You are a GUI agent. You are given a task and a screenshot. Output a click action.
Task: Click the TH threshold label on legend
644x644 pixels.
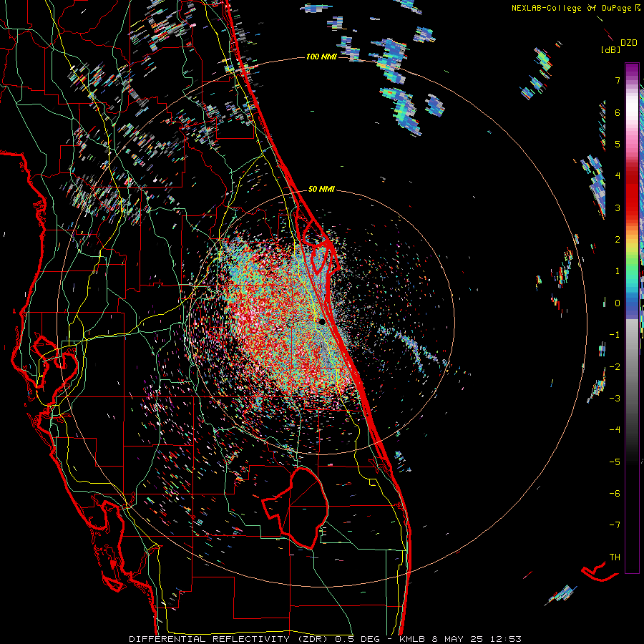pos(615,557)
